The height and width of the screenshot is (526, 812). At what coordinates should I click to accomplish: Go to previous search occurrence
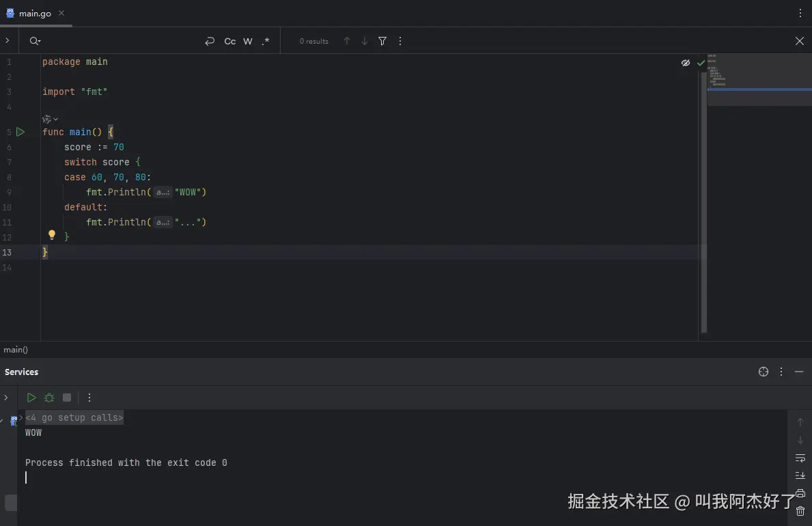click(347, 41)
